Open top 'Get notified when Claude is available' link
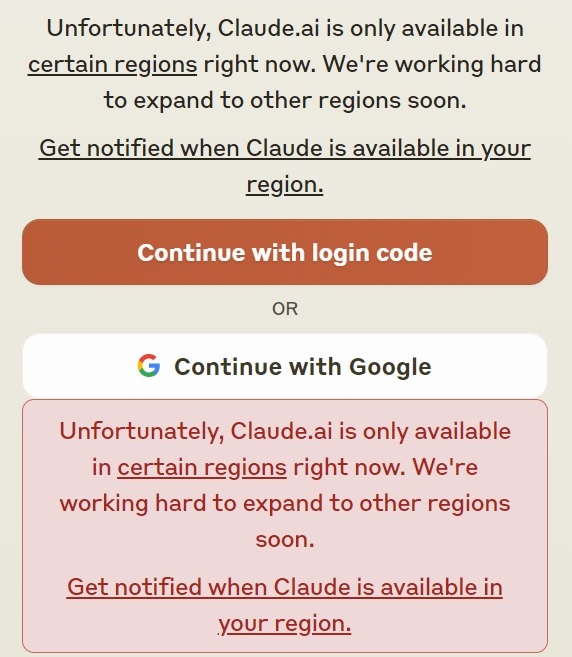Screen dimensions: 572x657 285,166
